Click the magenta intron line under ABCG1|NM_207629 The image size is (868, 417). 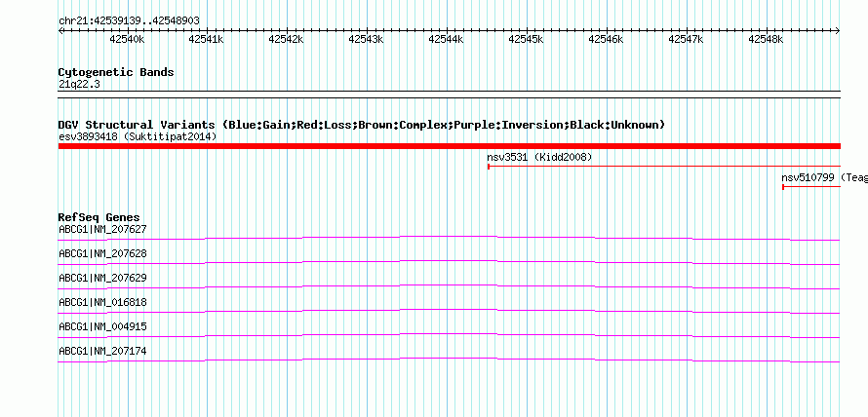tap(449, 286)
